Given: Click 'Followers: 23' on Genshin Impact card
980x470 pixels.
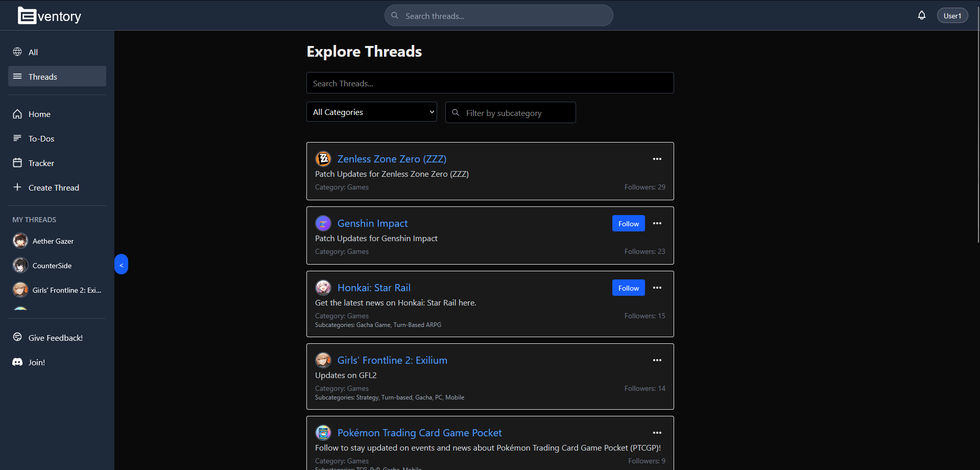Looking at the screenshot, I should pyautogui.click(x=644, y=251).
